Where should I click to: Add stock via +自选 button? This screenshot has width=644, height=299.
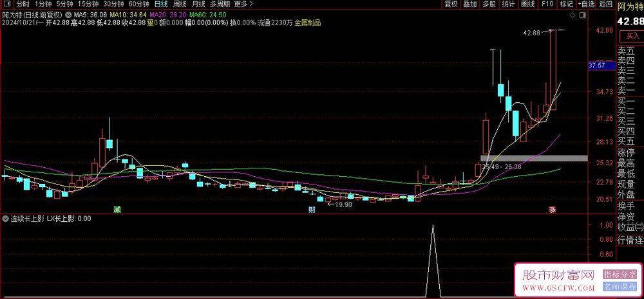(x=586, y=4)
